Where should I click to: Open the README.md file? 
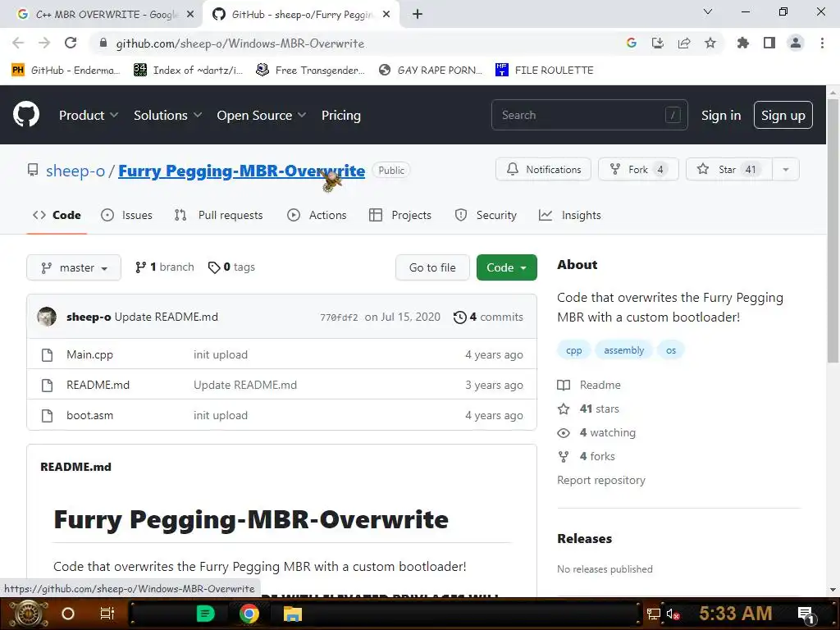(x=98, y=385)
